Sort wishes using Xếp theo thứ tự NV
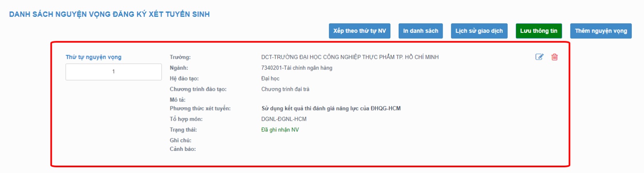 pyautogui.click(x=360, y=31)
